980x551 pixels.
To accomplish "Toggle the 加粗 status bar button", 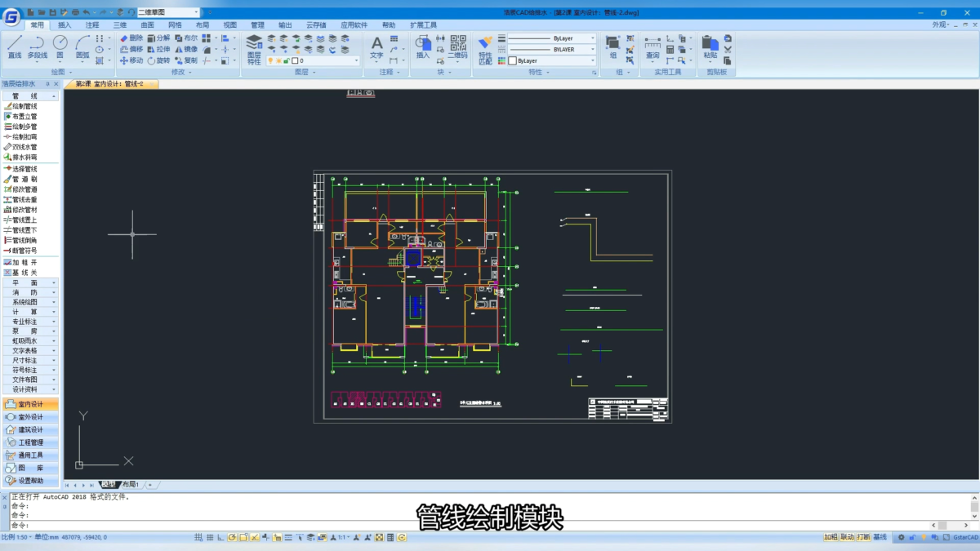I will [831, 537].
